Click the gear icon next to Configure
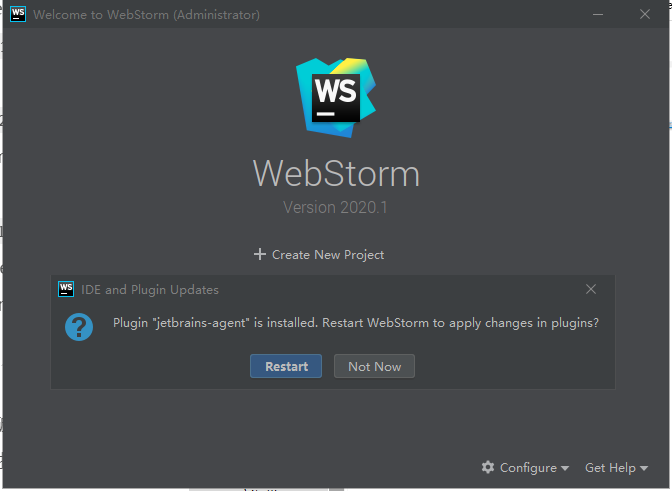Screen dimensions: 672x491 488,467
